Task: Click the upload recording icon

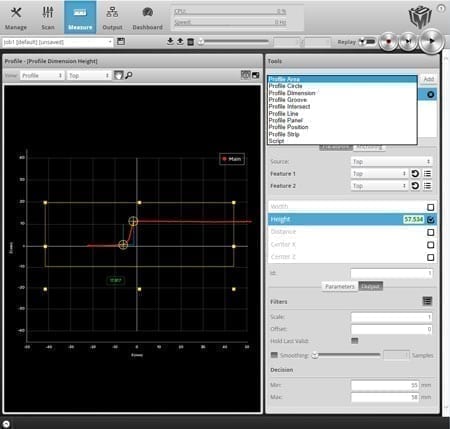Action: tap(180, 41)
